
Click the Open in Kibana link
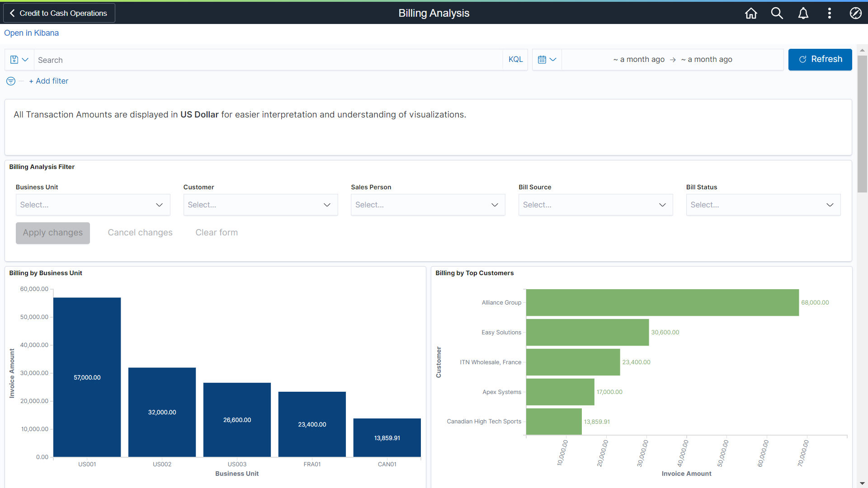tap(31, 33)
